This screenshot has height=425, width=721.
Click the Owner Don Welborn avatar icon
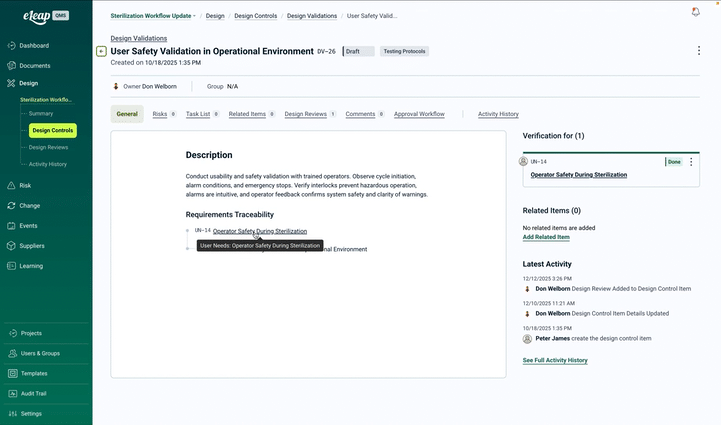[x=116, y=86]
